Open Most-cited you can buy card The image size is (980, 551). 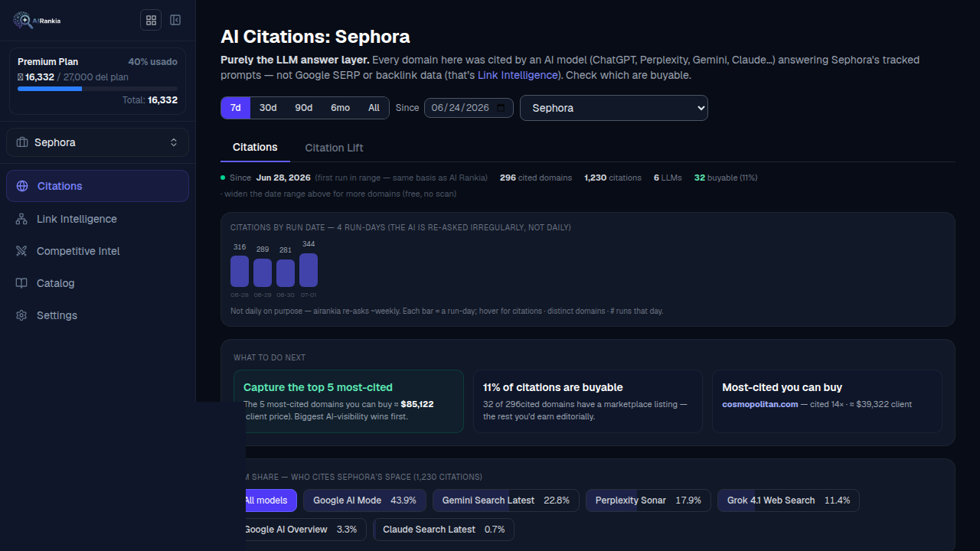[827, 402]
